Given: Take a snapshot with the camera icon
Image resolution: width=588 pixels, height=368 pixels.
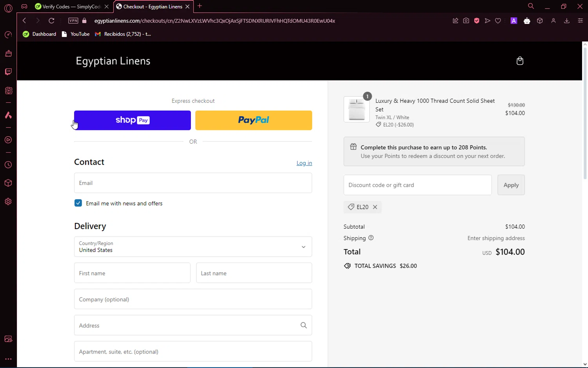Looking at the screenshot, I should [x=466, y=21].
